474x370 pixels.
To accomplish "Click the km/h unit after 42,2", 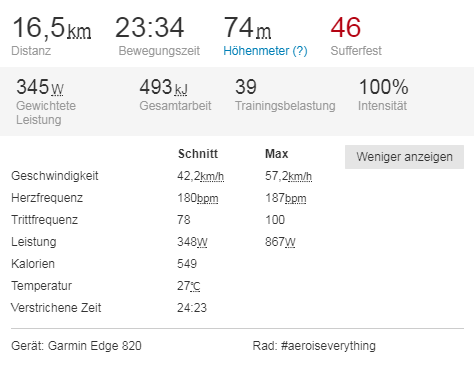I will 212,176.
